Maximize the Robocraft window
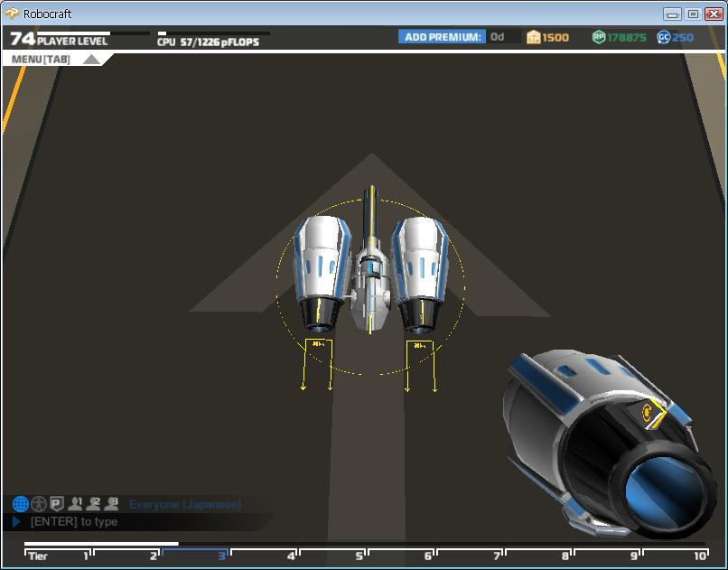The height and width of the screenshot is (570, 728). (693, 14)
